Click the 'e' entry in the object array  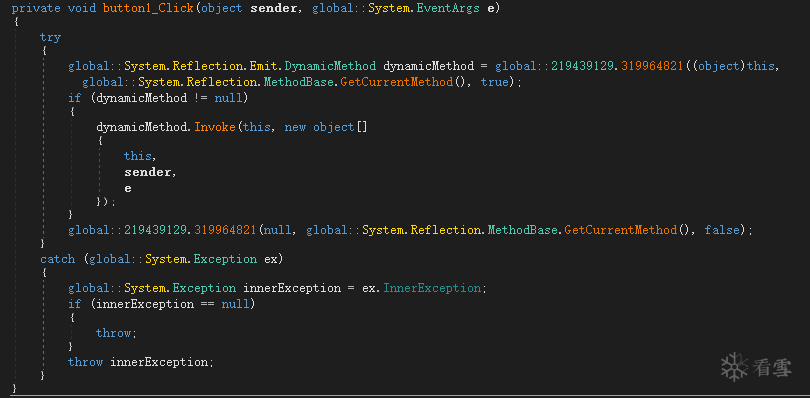click(x=128, y=189)
